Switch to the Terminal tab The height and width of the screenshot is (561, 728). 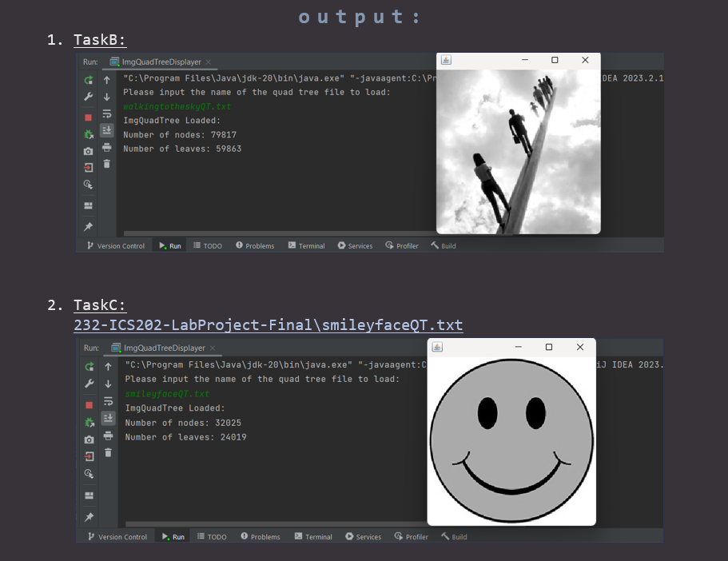306,245
